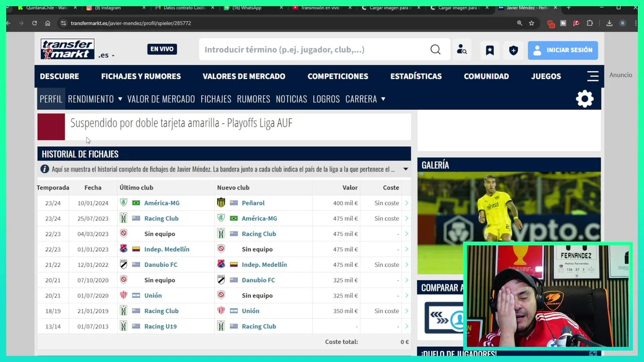Open the ESTADÍSTICAS menu

click(x=416, y=76)
